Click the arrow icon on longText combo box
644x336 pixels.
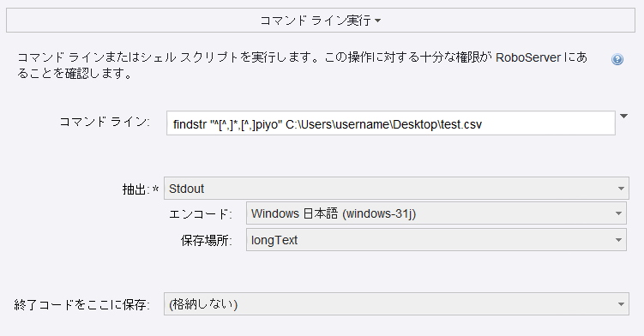pos(618,240)
